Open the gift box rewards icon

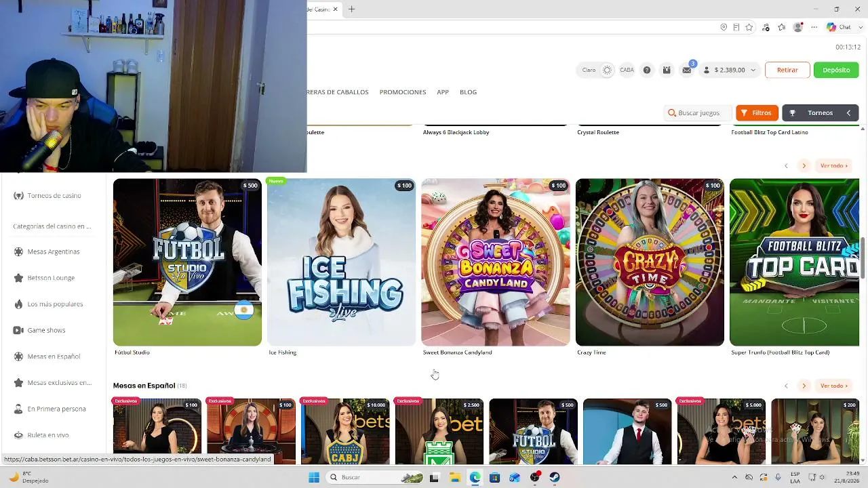[x=667, y=70]
